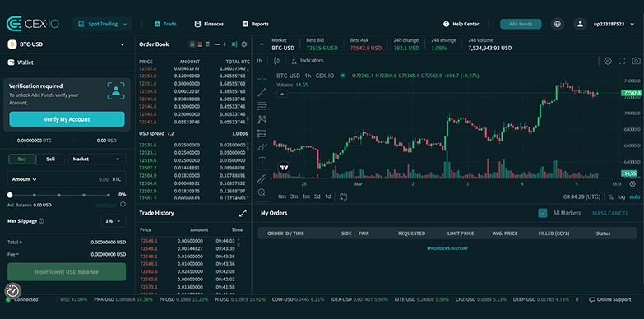Click the CEX.IO logo
The image size is (644, 319).
click(32, 24)
